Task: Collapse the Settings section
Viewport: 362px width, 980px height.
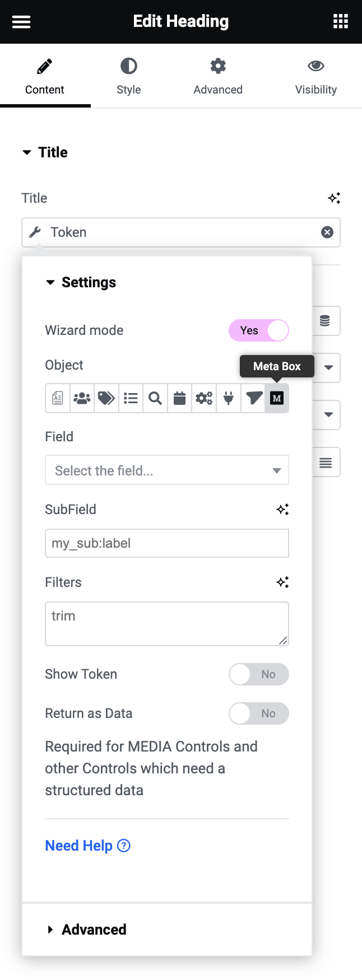Action: pos(88,282)
